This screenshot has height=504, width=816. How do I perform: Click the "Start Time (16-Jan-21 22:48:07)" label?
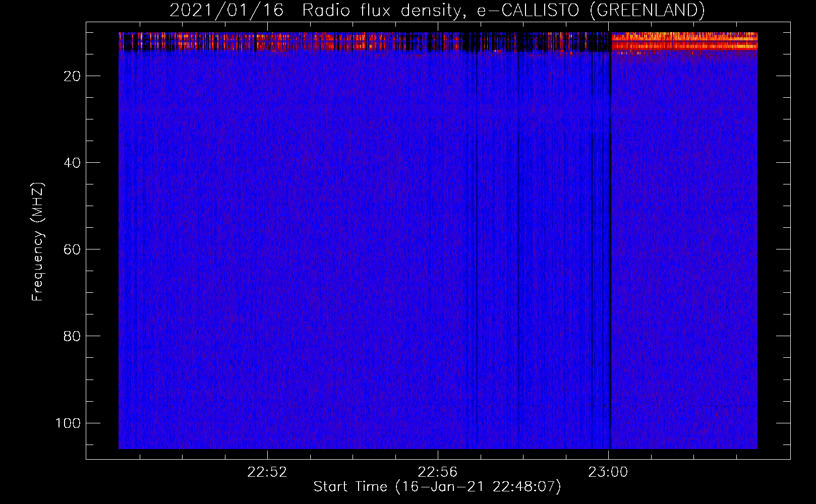(437, 487)
